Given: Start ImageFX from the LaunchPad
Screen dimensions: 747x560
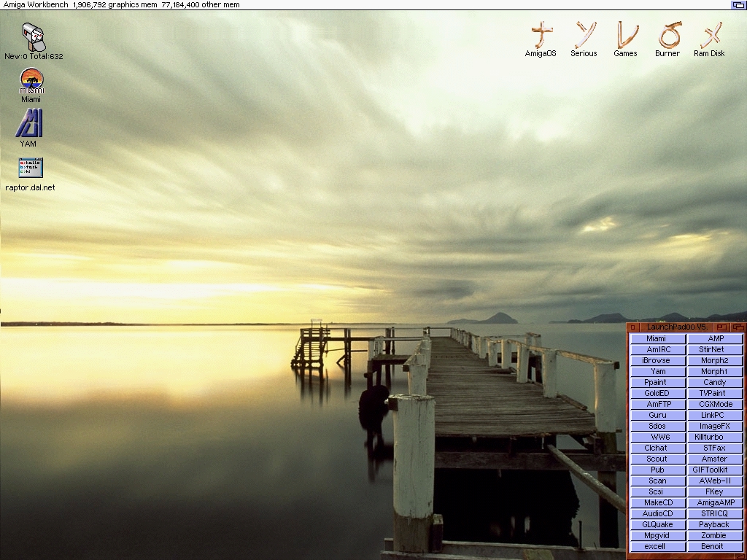Looking at the screenshot, I should [x=714, y=427].
